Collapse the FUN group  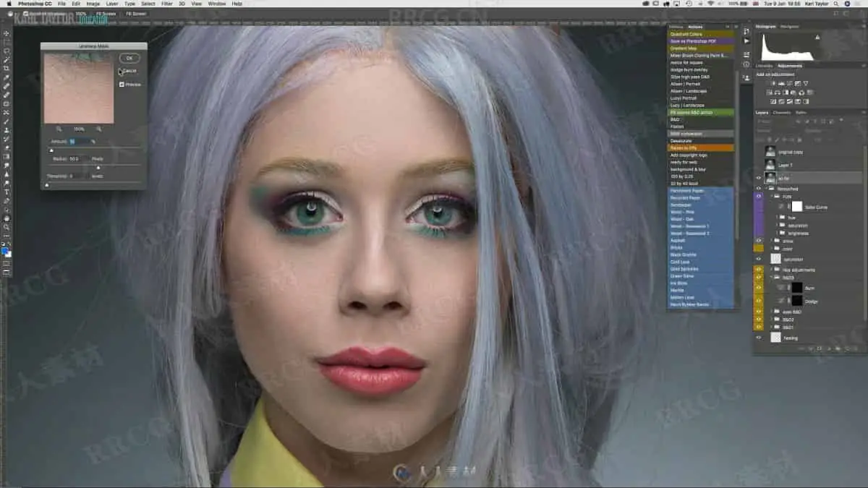tap(772, 196)
